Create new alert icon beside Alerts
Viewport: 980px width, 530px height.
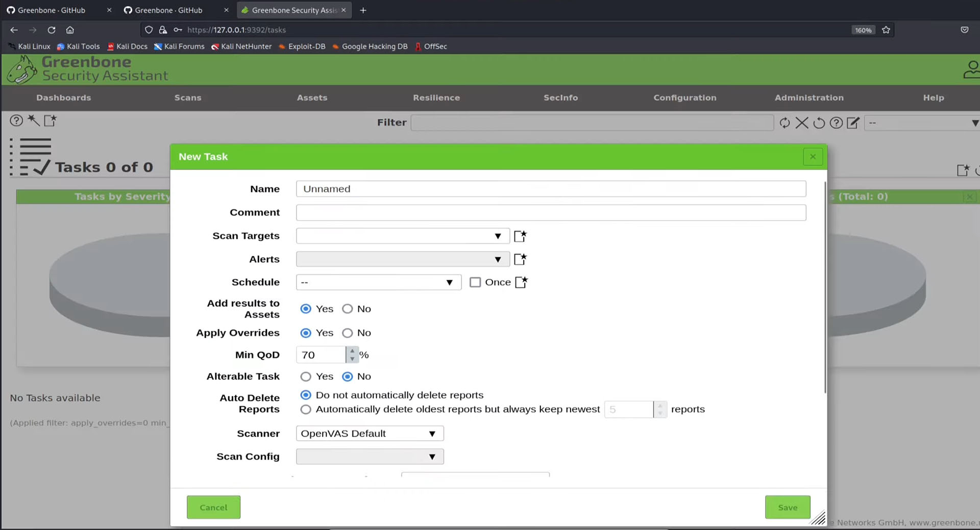pyautogui.click(x=520, y=259)
